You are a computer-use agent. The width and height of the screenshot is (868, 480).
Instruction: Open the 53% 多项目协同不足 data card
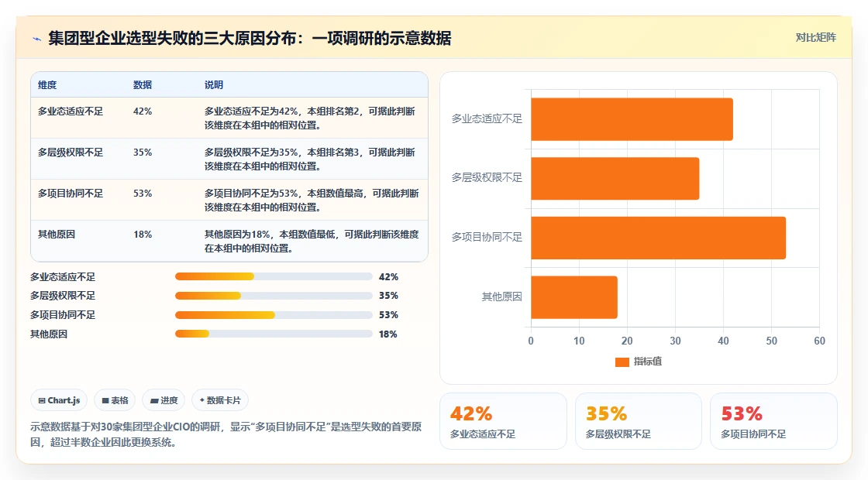coord(773,421)
